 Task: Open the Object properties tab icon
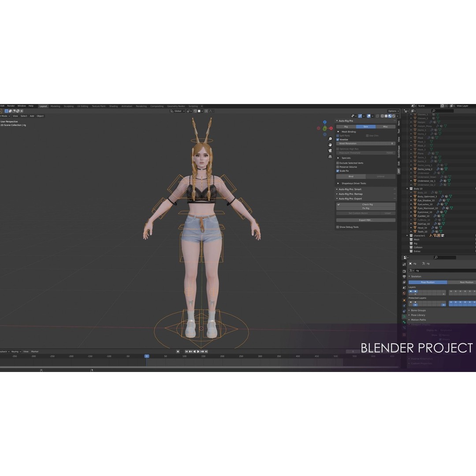(x=404, y=300)
